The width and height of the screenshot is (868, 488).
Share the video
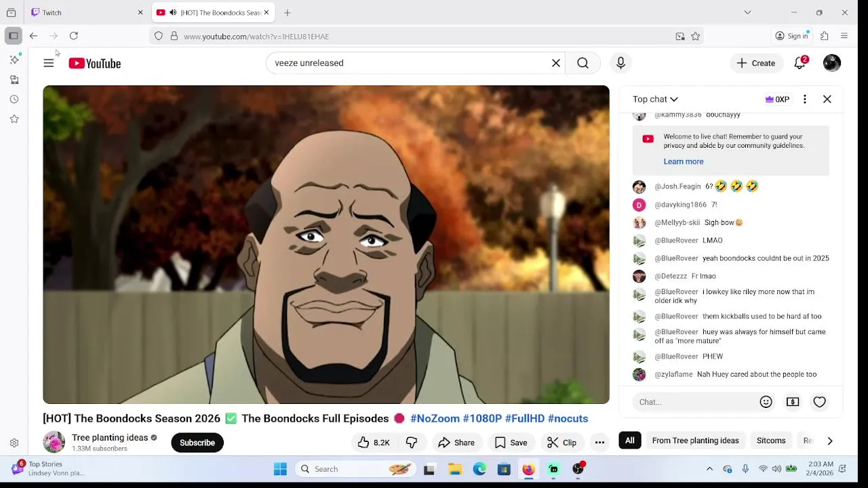pyautogui.click(x=456, y=443)
